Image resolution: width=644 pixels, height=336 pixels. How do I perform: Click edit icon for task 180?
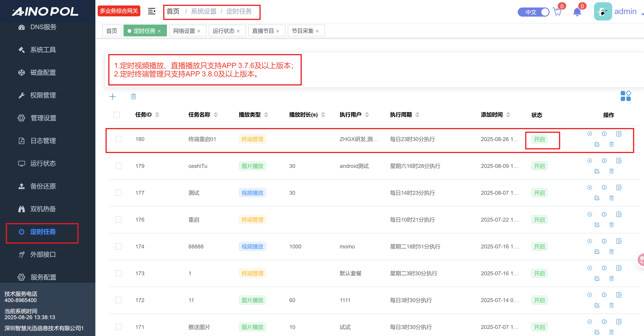coord(597,144)
